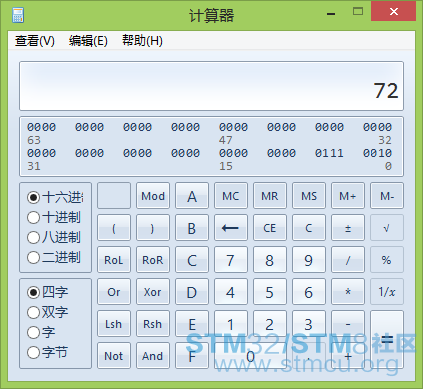Click the Mod button

(153, 196)
